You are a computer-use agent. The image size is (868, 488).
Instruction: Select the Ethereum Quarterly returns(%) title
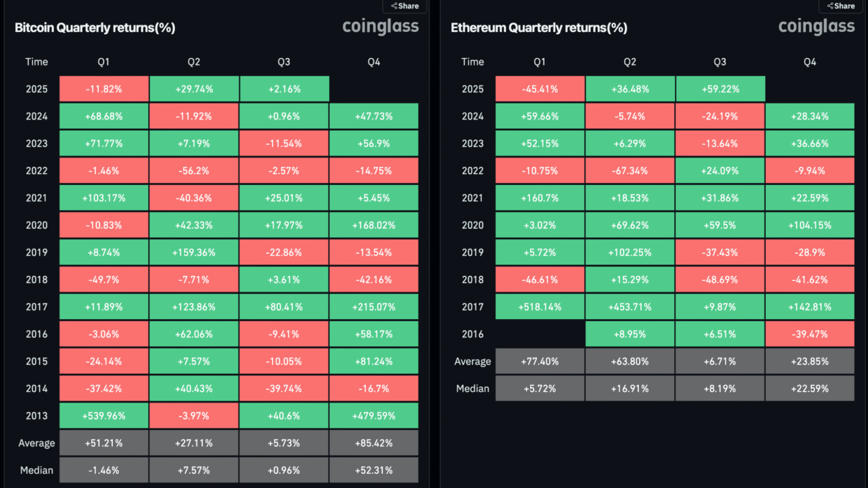539,28
